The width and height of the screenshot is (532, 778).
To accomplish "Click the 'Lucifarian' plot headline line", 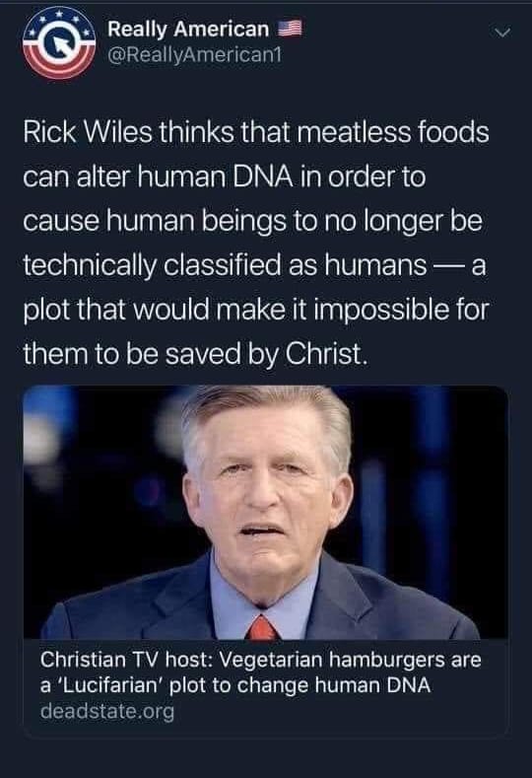I will (x=235, y=685).
